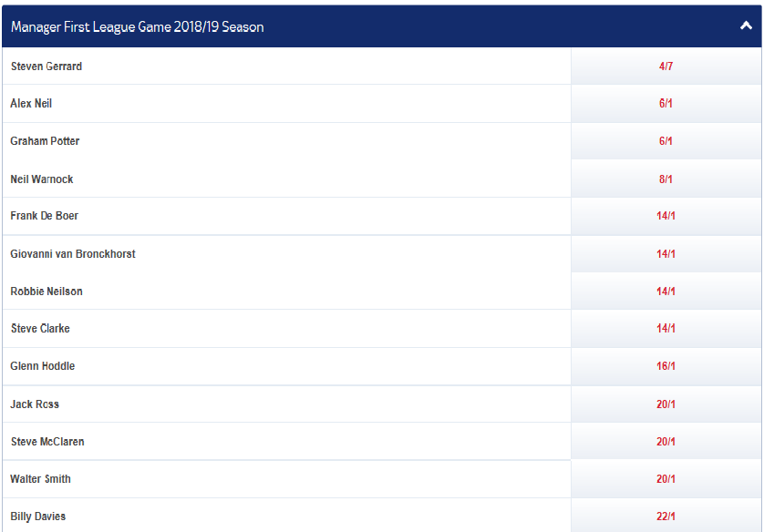Collapse the Manager First League Game section

pos(745,26)
